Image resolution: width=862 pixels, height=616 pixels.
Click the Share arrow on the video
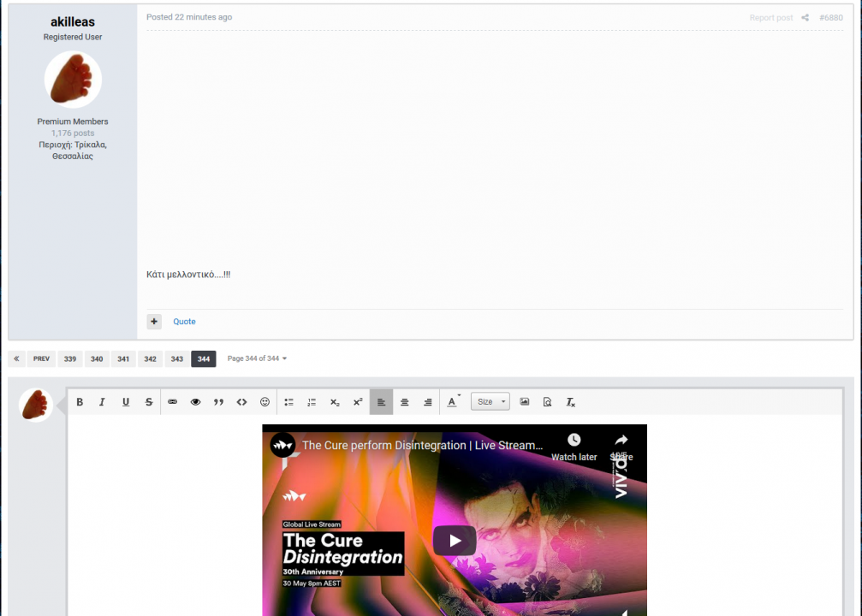coord(621,447)
